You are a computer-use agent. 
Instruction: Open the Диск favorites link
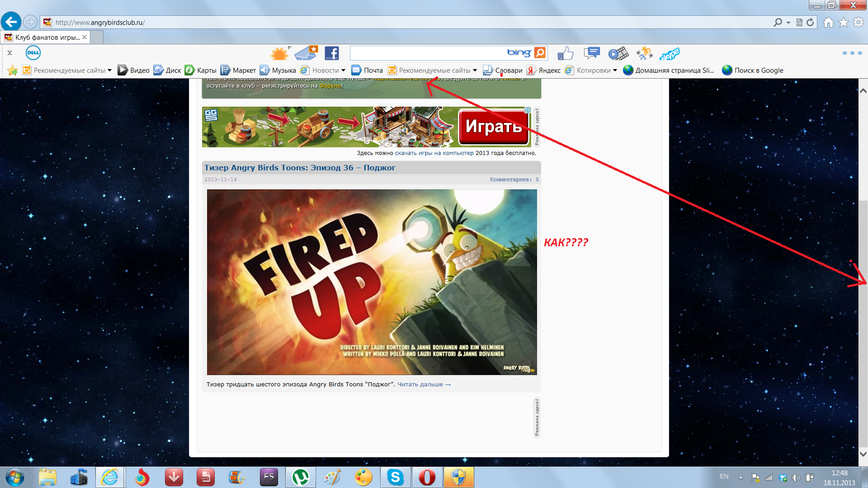click(x=167, y=70)
